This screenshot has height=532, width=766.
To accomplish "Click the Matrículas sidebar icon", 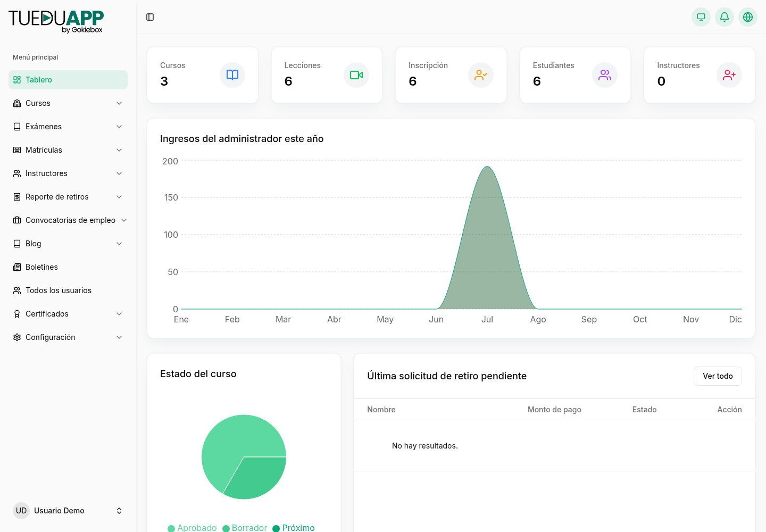I will click(x=17, y=150).
